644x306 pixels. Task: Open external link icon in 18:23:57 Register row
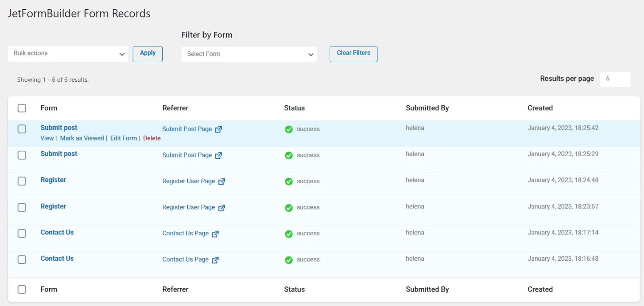point(222,208)
